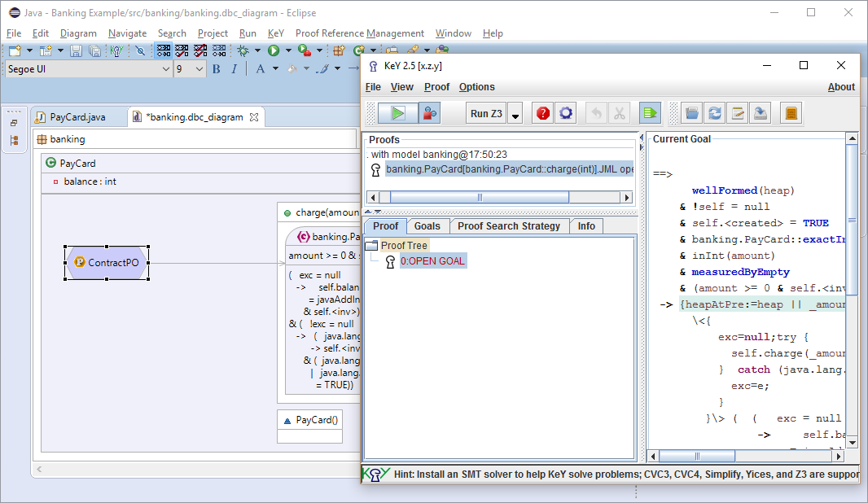The height and width of the screenshot is (503, 868).
Task: Open the SMT solver dropdown next to Run Z3
Action: [x=515, y=115]
